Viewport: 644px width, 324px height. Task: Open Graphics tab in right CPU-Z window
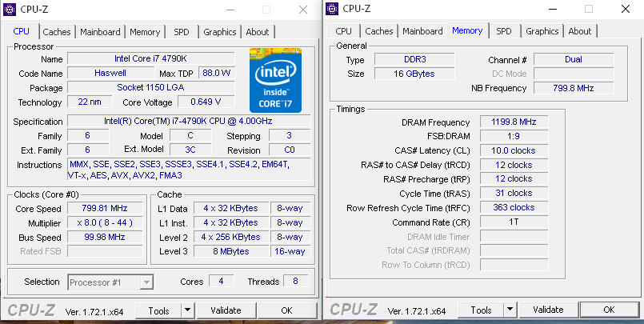coord(542,31)
